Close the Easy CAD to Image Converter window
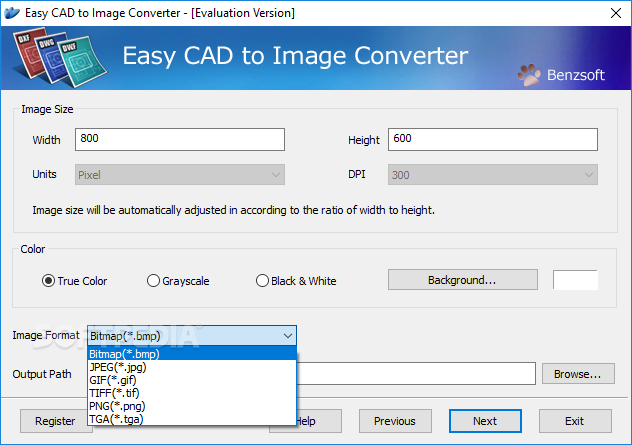 point(615,13)
